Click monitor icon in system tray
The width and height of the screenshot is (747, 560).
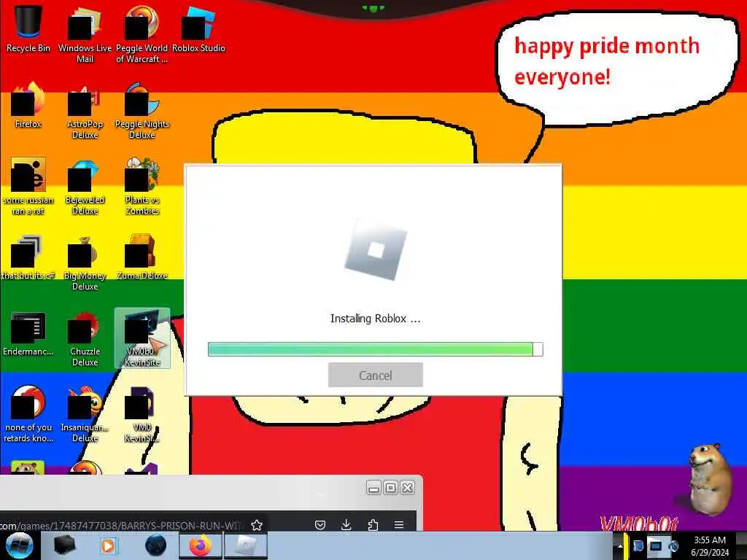pos(656,545)
